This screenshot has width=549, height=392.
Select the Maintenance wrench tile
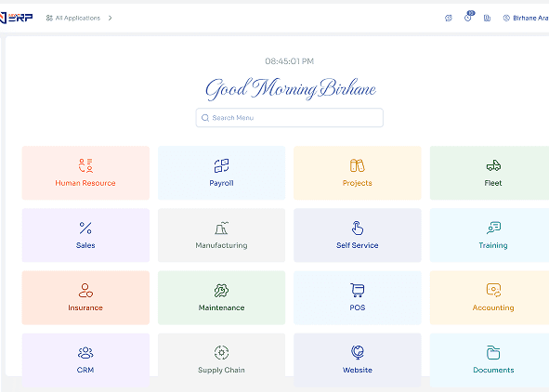tap(221, 297)
